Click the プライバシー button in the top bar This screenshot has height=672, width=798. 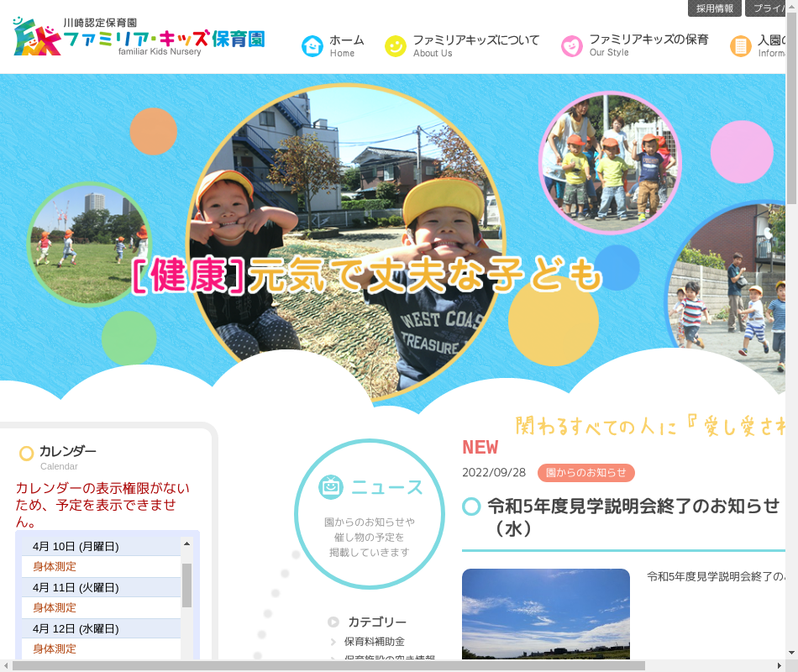[x=765, y=8]
